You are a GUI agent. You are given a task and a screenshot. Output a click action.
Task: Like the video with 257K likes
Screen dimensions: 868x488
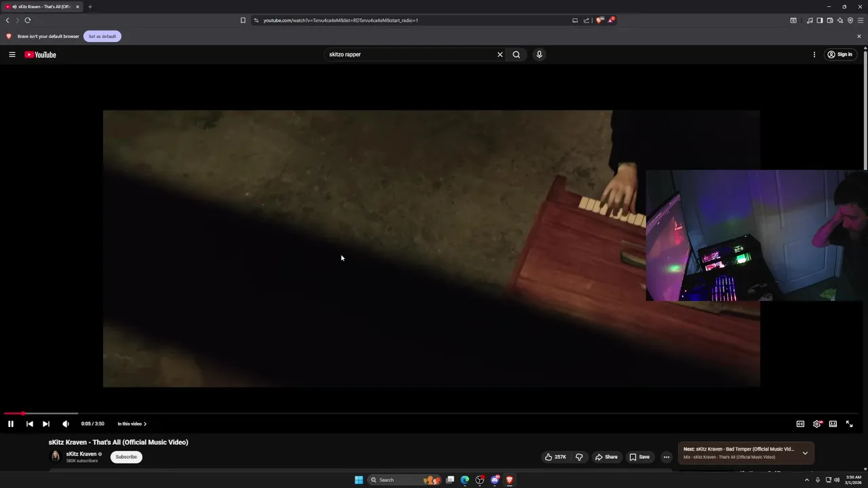click(x=555, y=457)
